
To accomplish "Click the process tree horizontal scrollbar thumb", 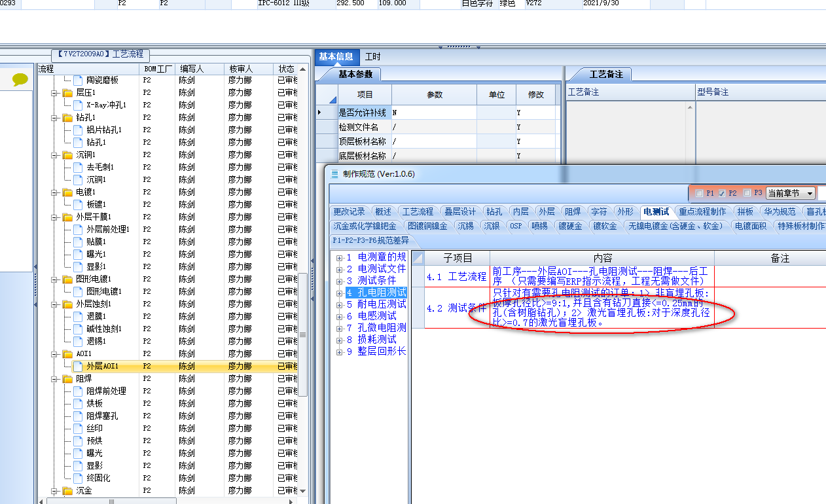I will [111, 501].
